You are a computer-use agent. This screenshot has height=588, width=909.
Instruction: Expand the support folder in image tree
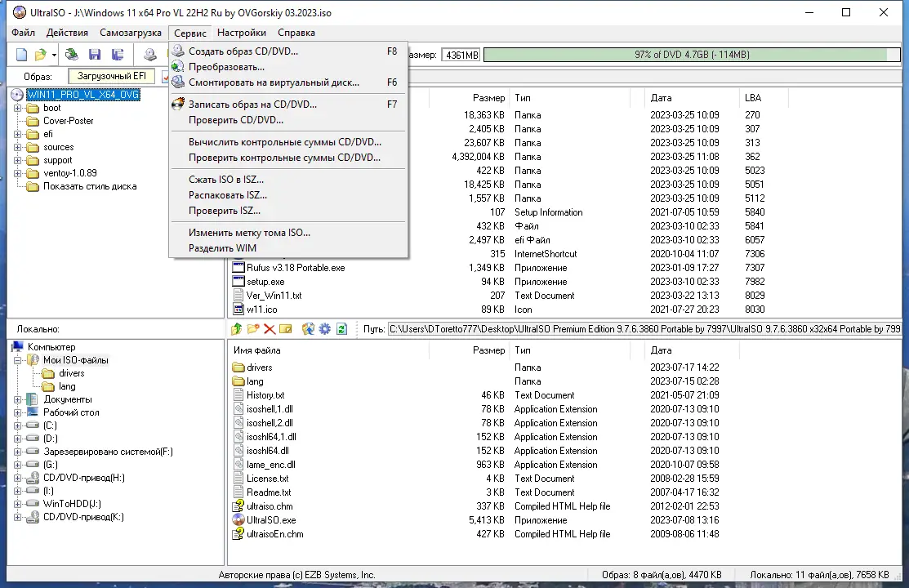click(x=17, y=160)
